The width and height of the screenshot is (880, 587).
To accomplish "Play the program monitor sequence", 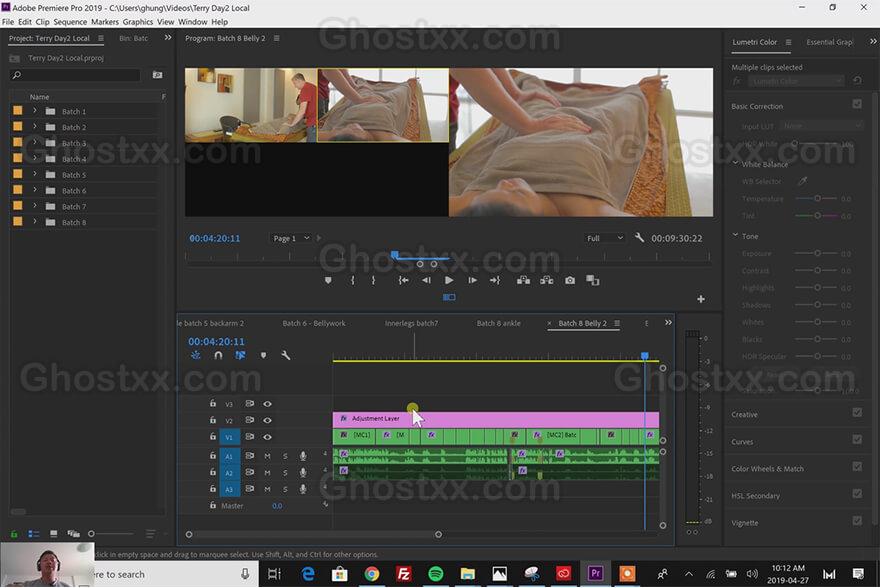I will pyautogui.click(x=449, y=280).
